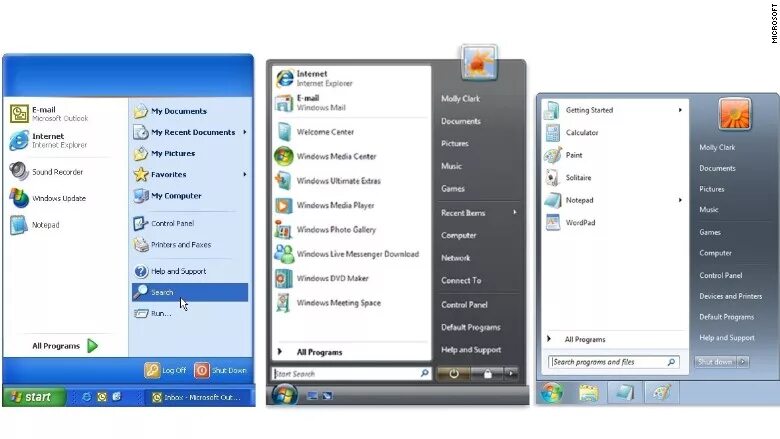The width and height of the screenshot is (780, 439).
Task: Launch Windows DVD Maker in Vista menu
Action: [321, 278]
